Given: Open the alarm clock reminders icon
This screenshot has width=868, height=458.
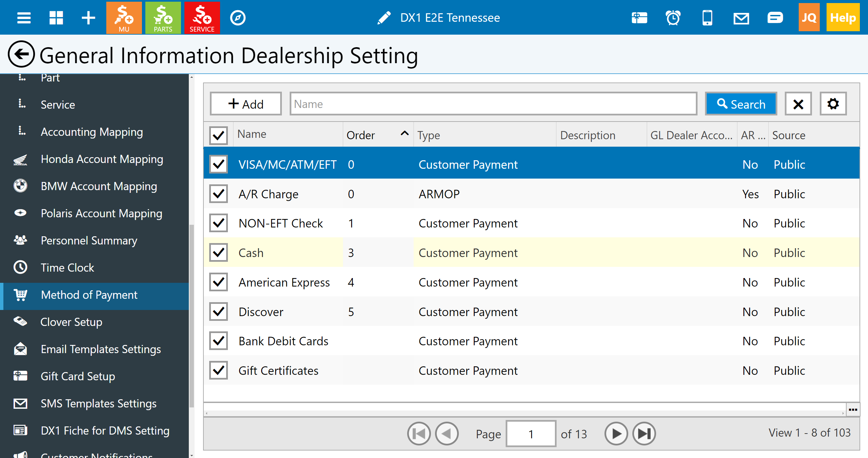Looking at the screenshot, I should point(673,18).
